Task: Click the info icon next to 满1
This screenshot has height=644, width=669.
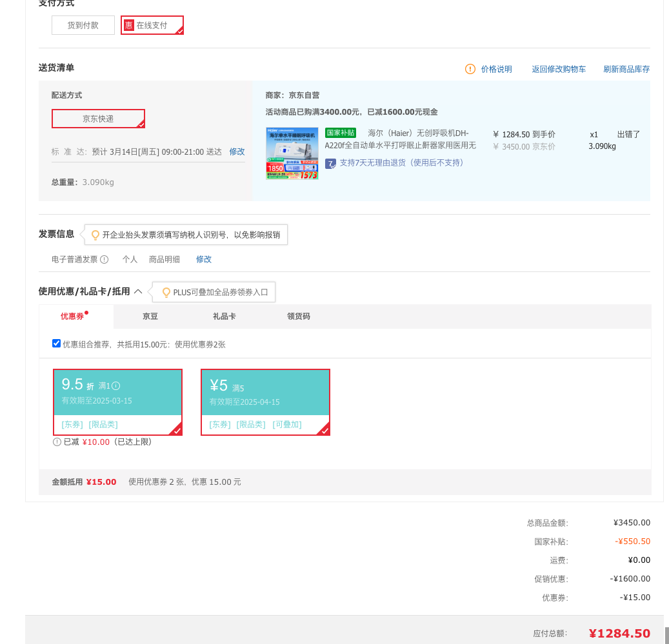Action: [116, 386]
